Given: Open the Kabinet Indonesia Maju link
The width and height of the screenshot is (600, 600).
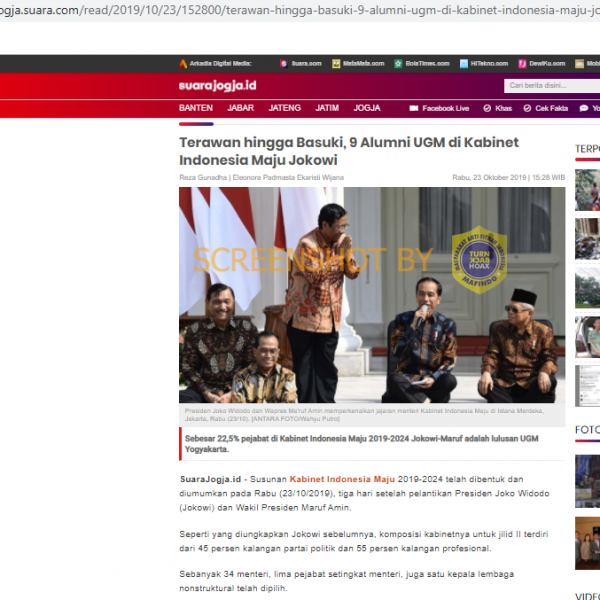Looking at the screenshot, I should click(x=342, y=479).
